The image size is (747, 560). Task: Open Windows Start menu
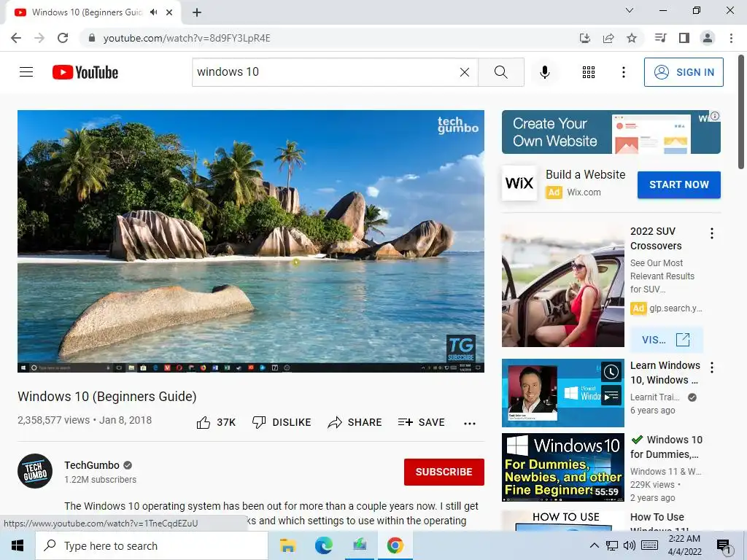18,545
